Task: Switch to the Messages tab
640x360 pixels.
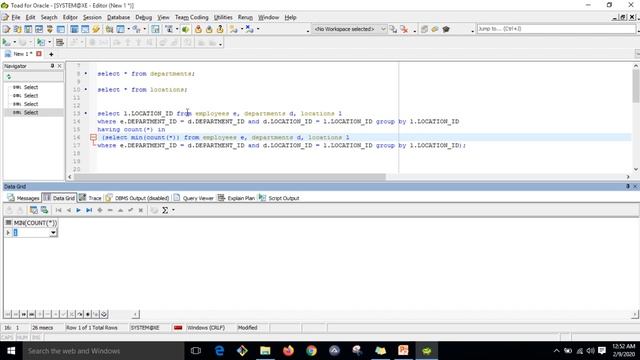Action: (x=23, y=198)
